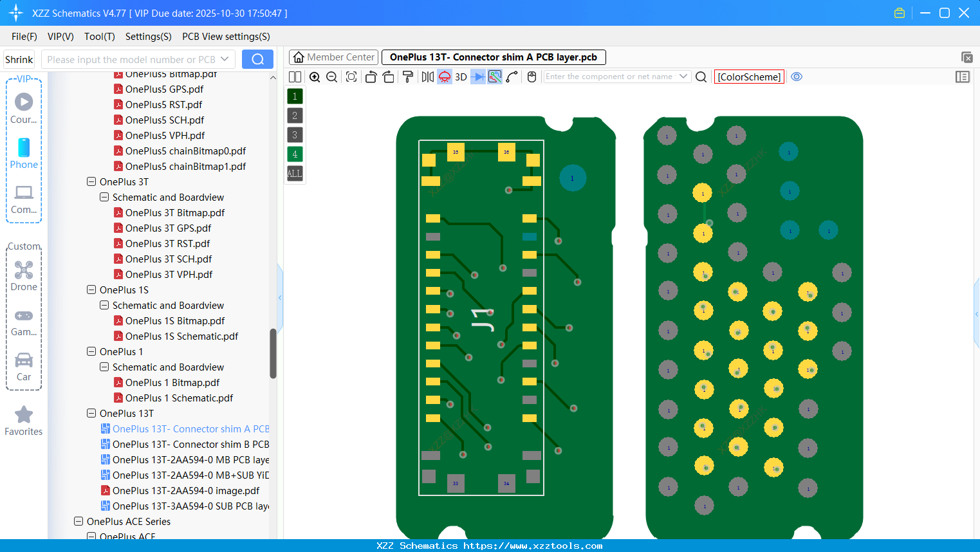
Task: Click the ColorScheme button
Action: click(x=749, y=77)
